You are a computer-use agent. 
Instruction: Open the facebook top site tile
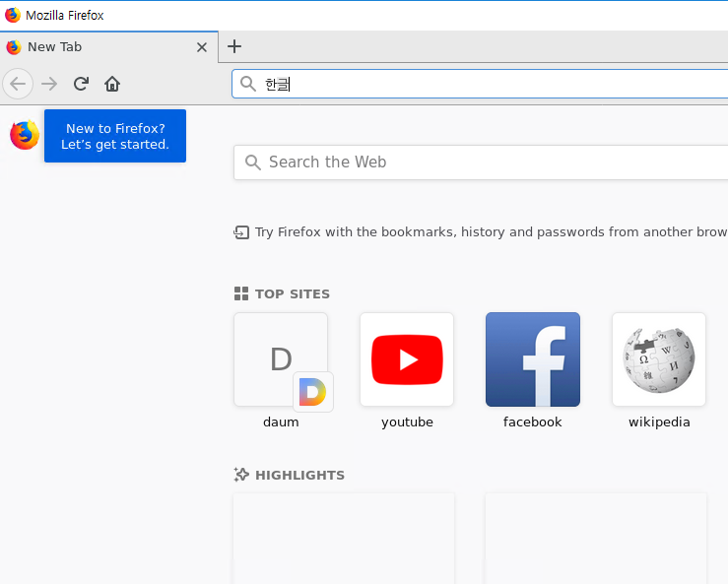[x=533, y=359]
